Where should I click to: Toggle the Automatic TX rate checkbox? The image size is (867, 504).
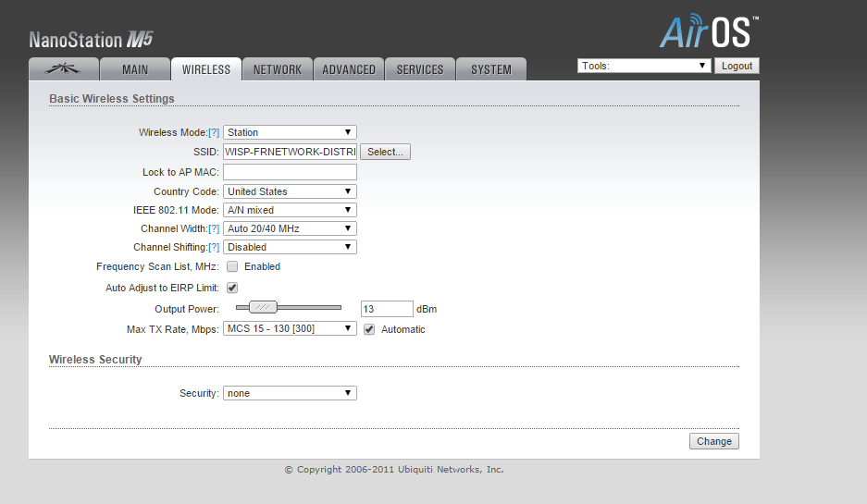coord(369,329)
